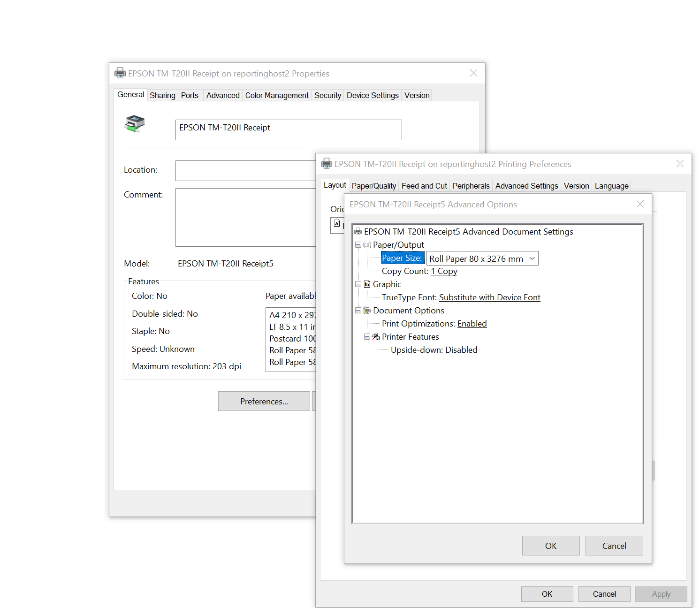Click the Printer Features node icon
700x608 pixels.
[376, 337]
